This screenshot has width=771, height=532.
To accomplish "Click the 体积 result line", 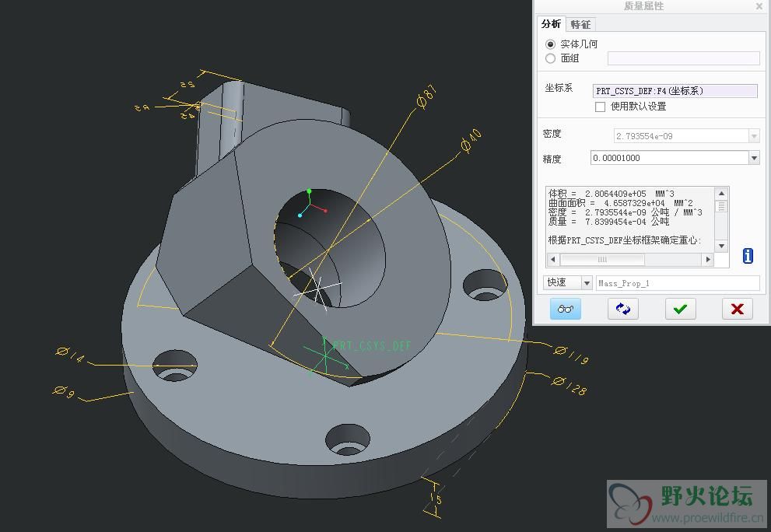I will click(x=612, y=194).
